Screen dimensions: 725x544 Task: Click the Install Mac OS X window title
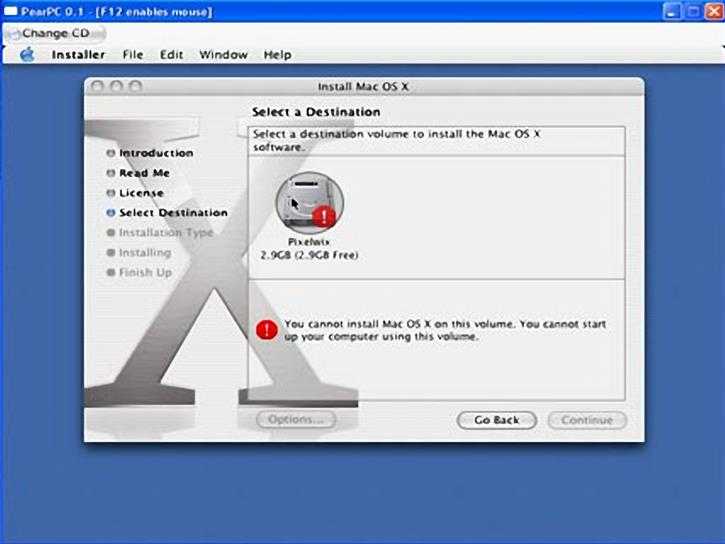(363, 86)
